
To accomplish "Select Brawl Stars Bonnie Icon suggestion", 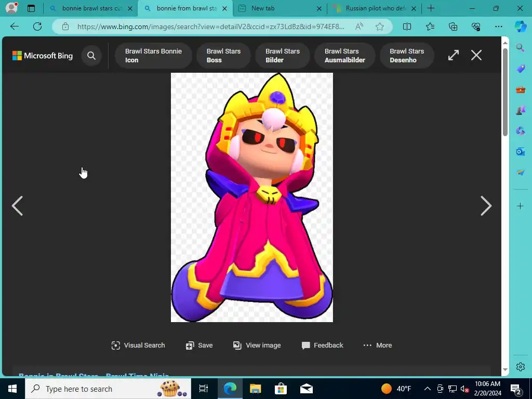I will [x=153, y=55].
